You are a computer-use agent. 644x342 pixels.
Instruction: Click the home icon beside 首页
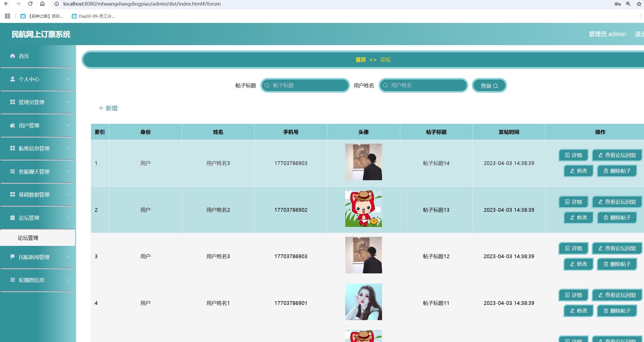tap(13, 56)
